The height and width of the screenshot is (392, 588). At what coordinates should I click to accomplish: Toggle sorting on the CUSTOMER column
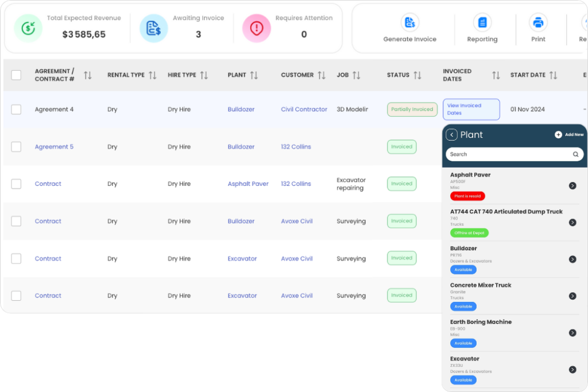coord(322,75)
